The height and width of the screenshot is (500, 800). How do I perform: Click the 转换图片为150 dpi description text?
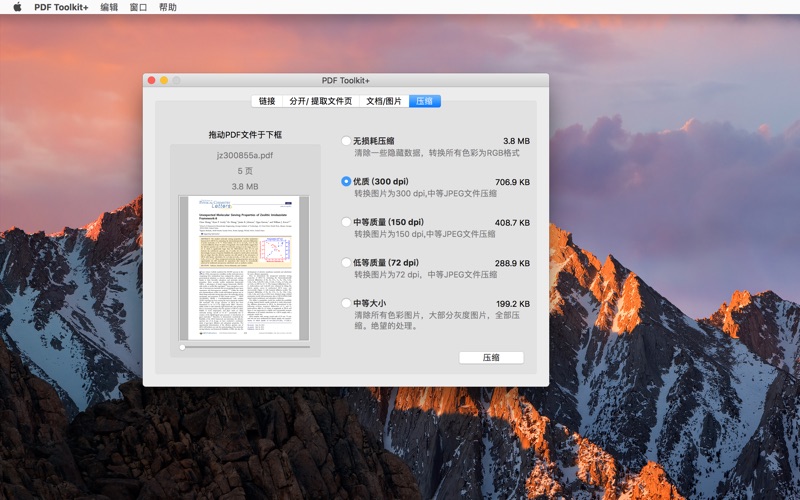425,234
